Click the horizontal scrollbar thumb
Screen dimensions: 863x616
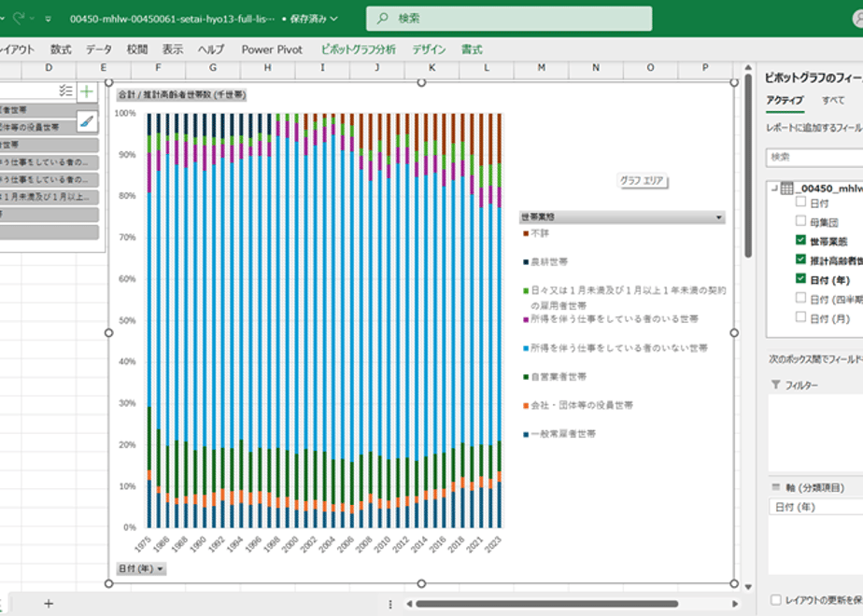[547, 604]
